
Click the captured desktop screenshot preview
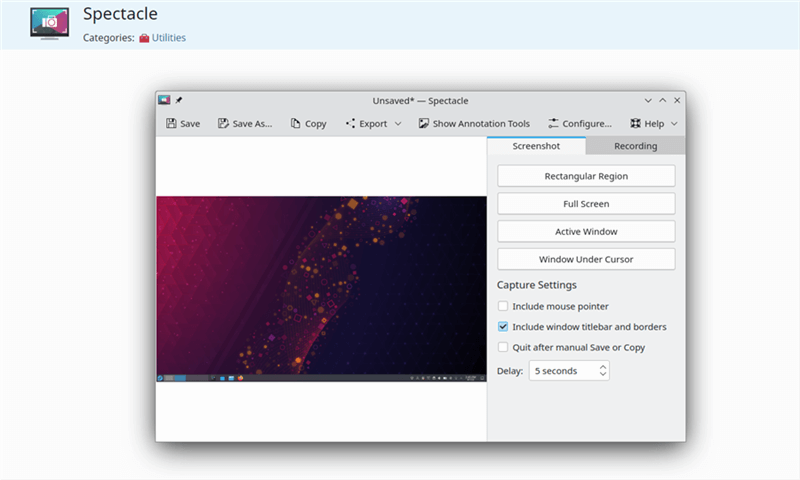coord(321,289)
